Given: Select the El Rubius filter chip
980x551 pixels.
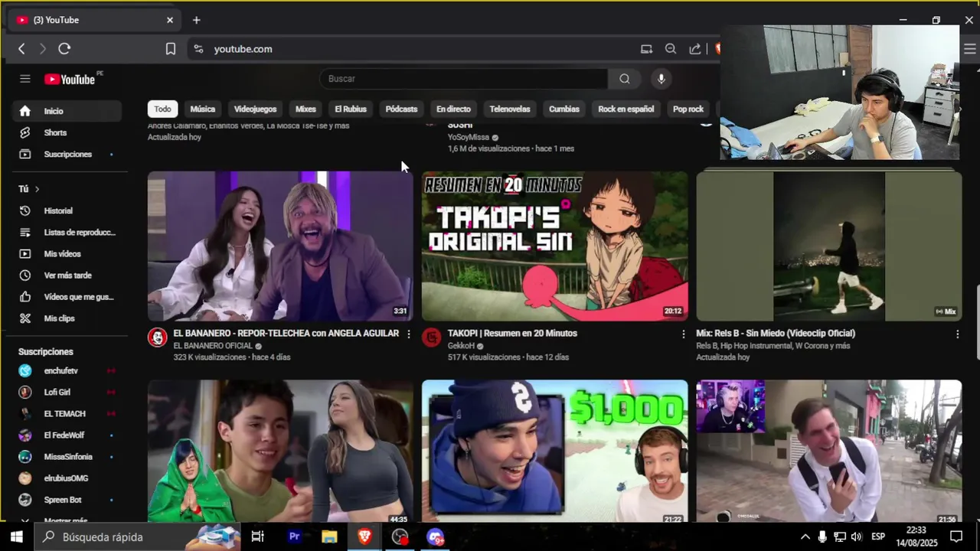Looking at the screenshot, I should click(351, 109).
